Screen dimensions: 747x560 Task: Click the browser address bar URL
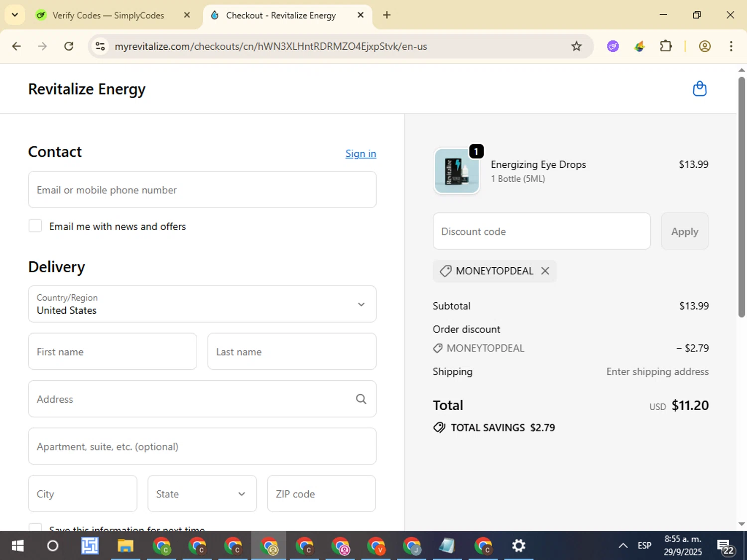pos(271,46)
